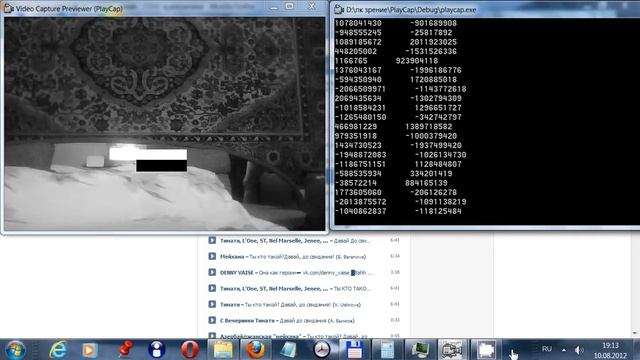
Task: Switch to the video camera taskbar app
Action: (x=452, y=350)
